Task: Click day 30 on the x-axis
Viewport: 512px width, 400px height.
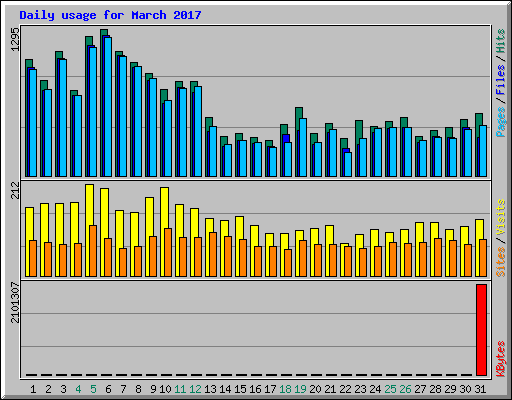Action: [x=465, y=389]
